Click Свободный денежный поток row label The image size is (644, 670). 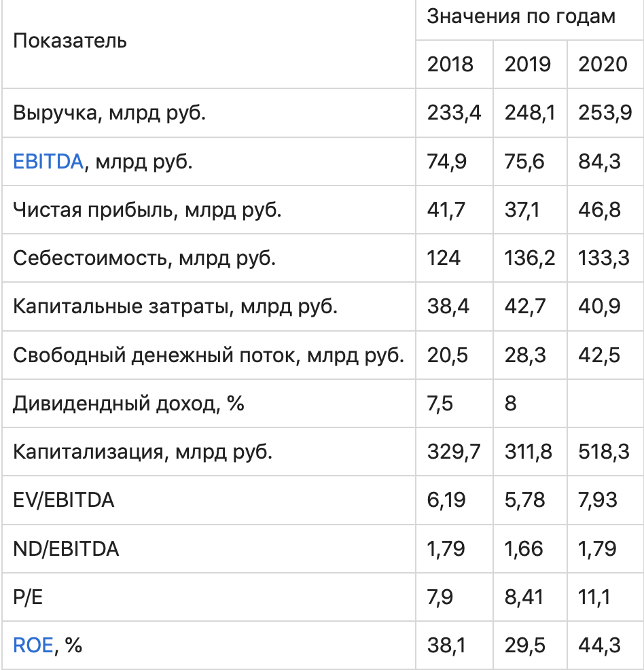click(x=209, y=355)
